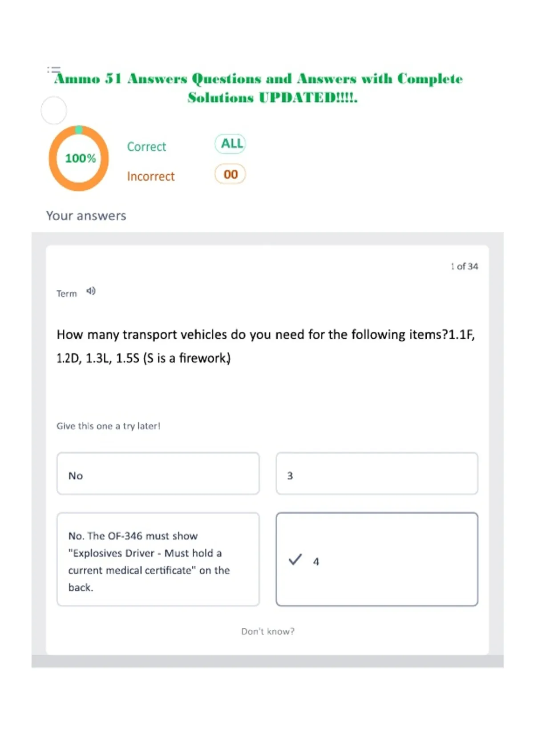Click the '1 of 34' question counter
Viewport: 534px width, 756px height.
tap(464, 266)
